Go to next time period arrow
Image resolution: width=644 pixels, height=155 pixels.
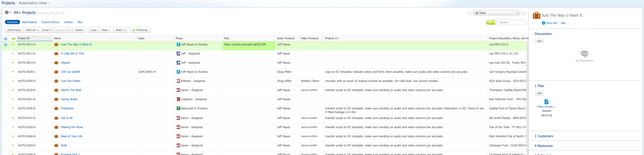click(524, 13)
